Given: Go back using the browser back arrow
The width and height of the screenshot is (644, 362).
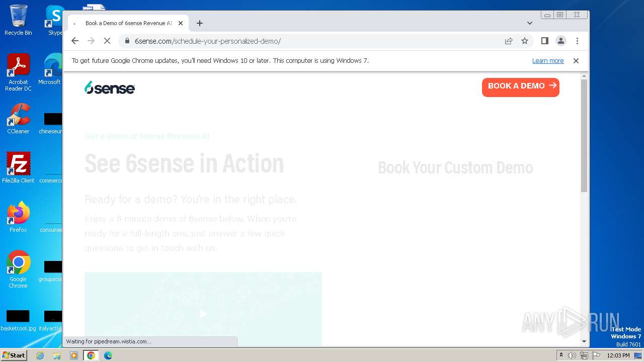Looking at the screenshot, I should (x=75, y=41).
